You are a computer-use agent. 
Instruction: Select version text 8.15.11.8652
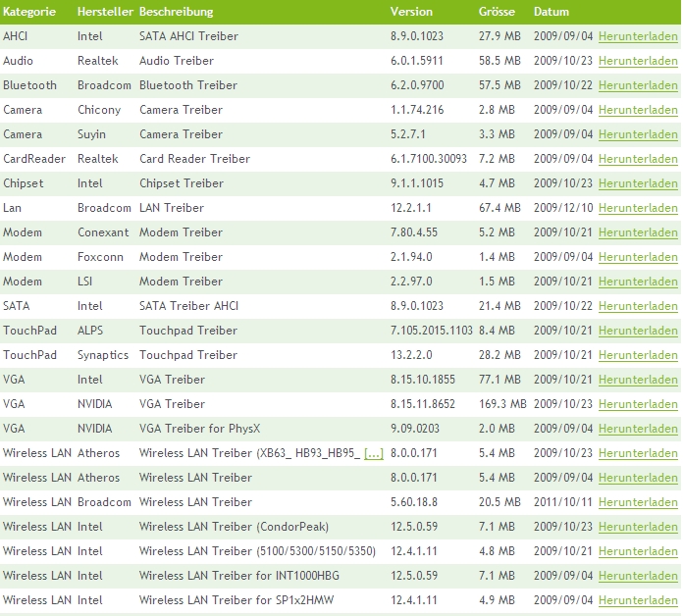click(x=423, y=404)
